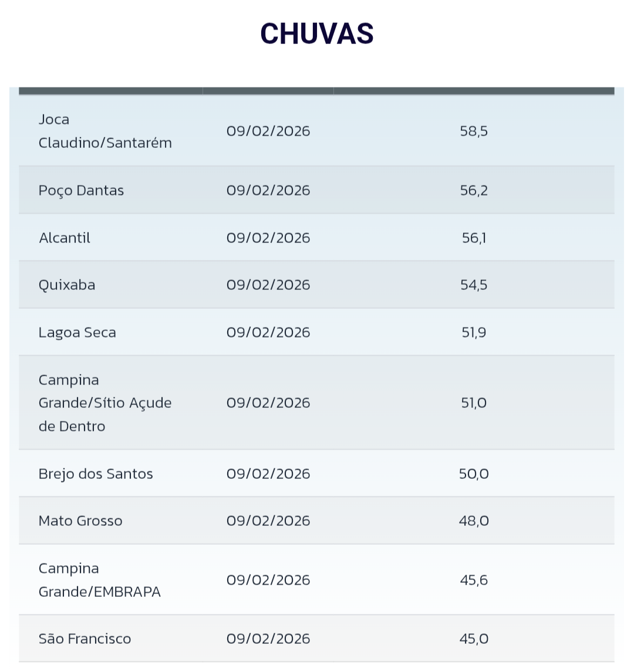Click the 58,5 rainfall value

tap(474, 131)
